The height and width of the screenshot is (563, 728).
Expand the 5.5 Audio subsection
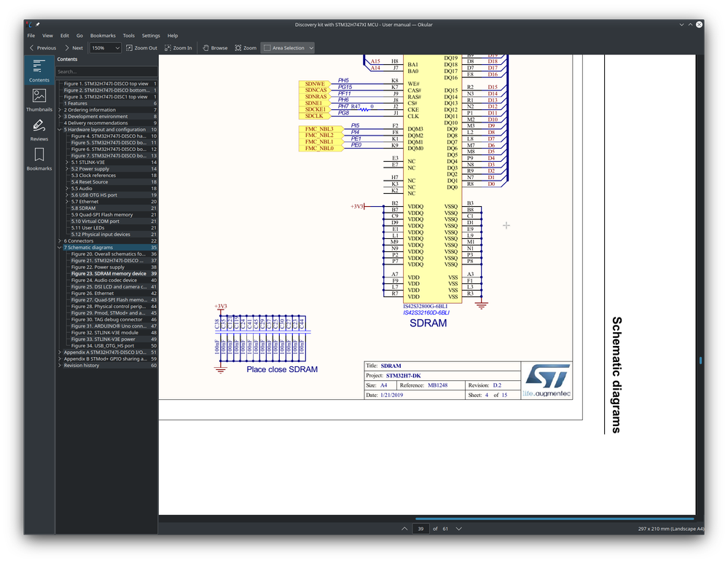coord(67,189)
